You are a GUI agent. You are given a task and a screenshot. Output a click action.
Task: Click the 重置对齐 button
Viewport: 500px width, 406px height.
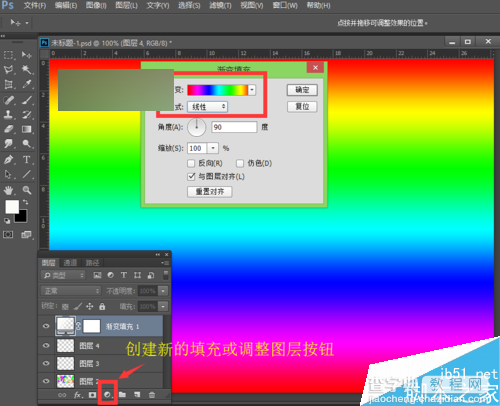coord(210,192)
